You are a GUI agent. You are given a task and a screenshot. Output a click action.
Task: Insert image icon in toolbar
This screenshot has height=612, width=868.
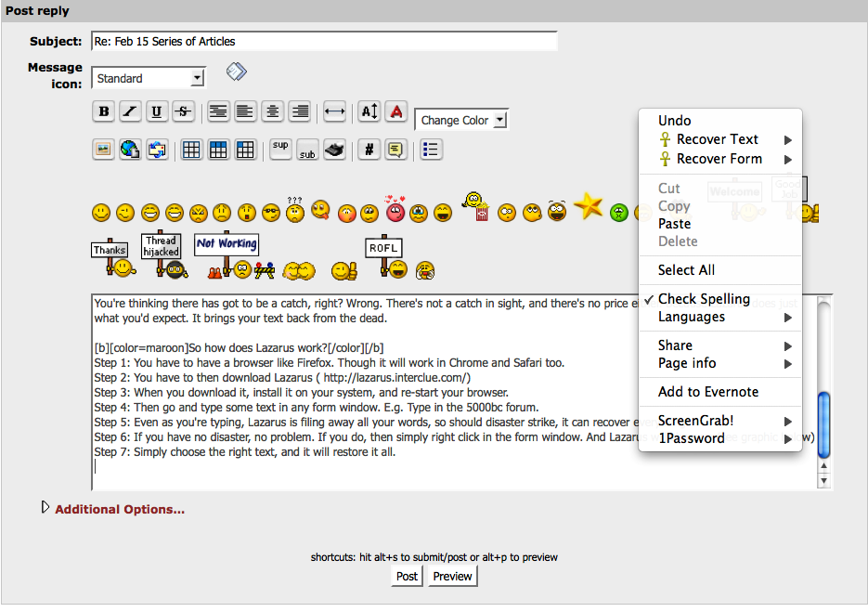click(104, 150)
